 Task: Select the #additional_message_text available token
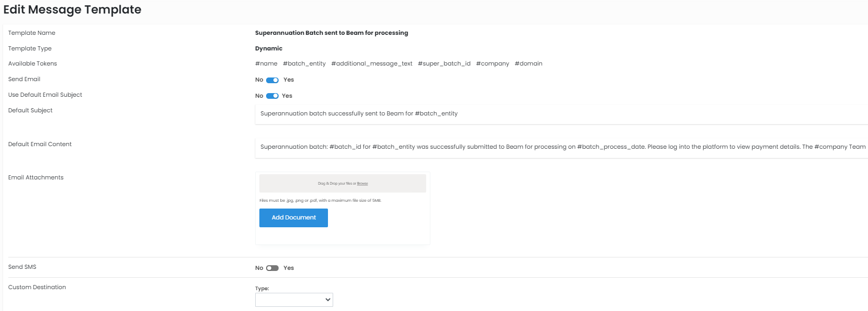(372, 64)
